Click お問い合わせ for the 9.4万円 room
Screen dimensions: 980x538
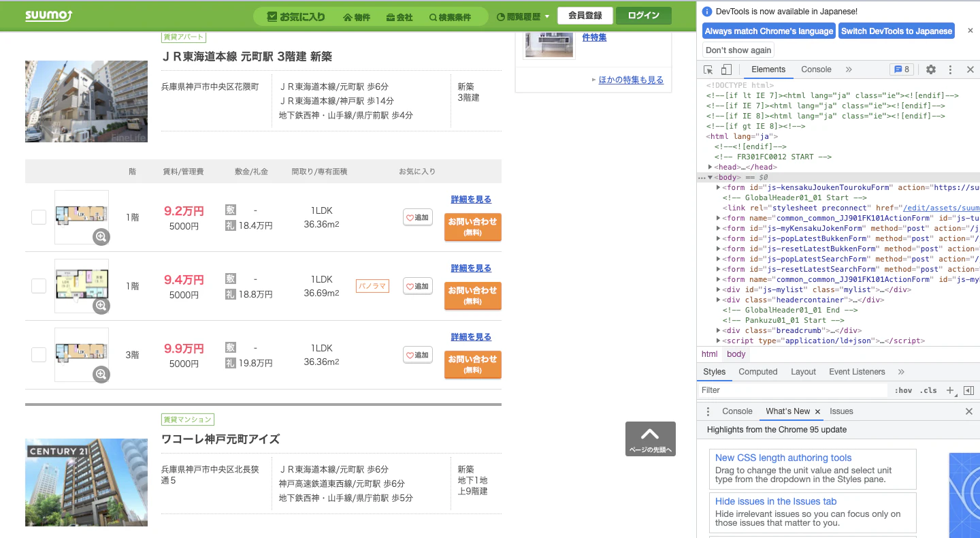(473, 296)
